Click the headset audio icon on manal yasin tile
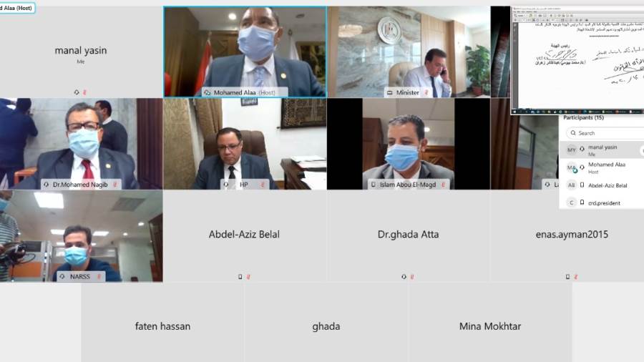This screenshot has width=644, height=362. (x=77, y=92)
